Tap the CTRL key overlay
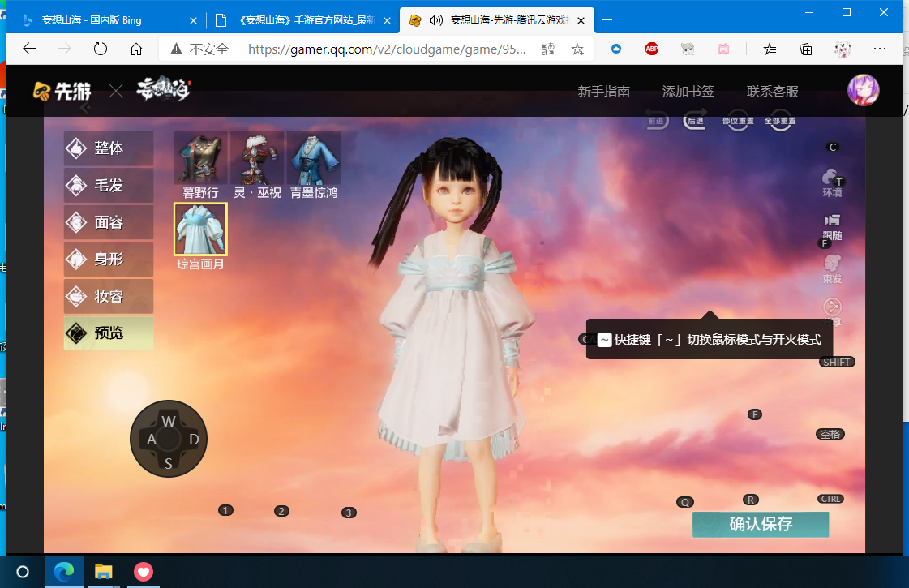909x588 pixels. [830, 499]
